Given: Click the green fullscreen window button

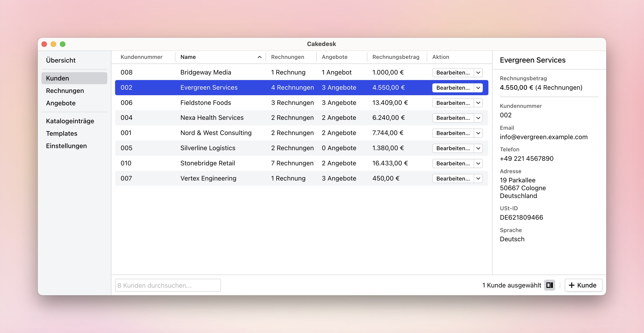Looking at the screenshot, I should point(63,44).
